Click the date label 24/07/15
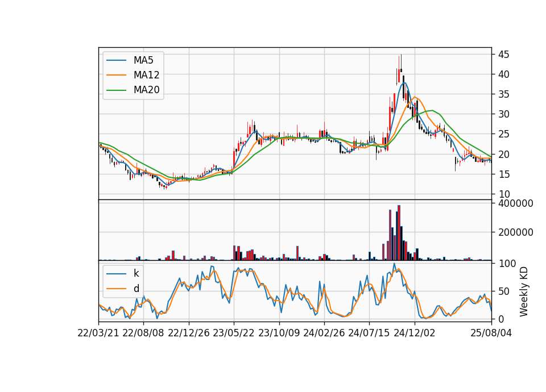Screen dimensions: 546x392 (369, 333)
